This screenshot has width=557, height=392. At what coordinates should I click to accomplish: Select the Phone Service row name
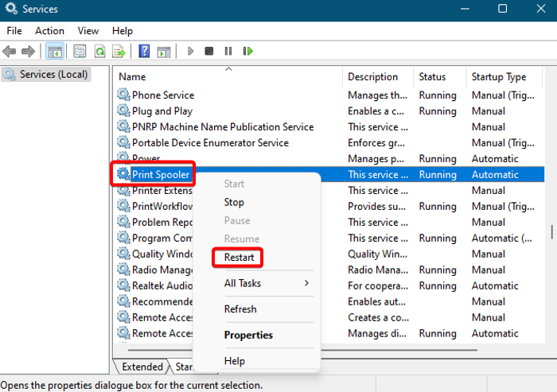[163, 95]
